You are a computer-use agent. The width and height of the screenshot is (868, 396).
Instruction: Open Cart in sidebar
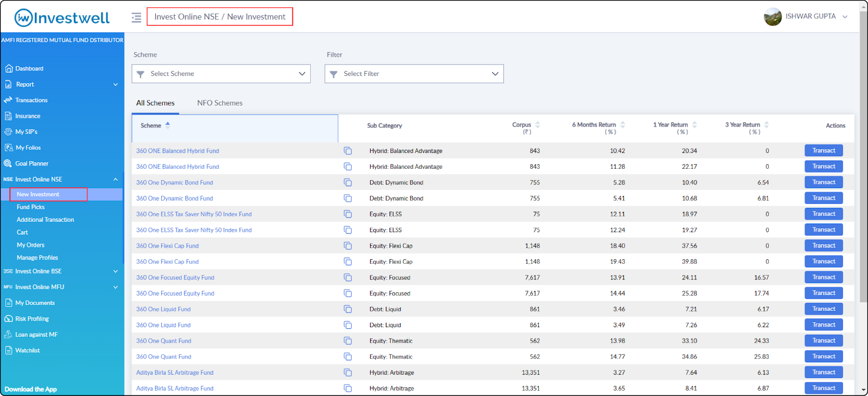[22, 232]
